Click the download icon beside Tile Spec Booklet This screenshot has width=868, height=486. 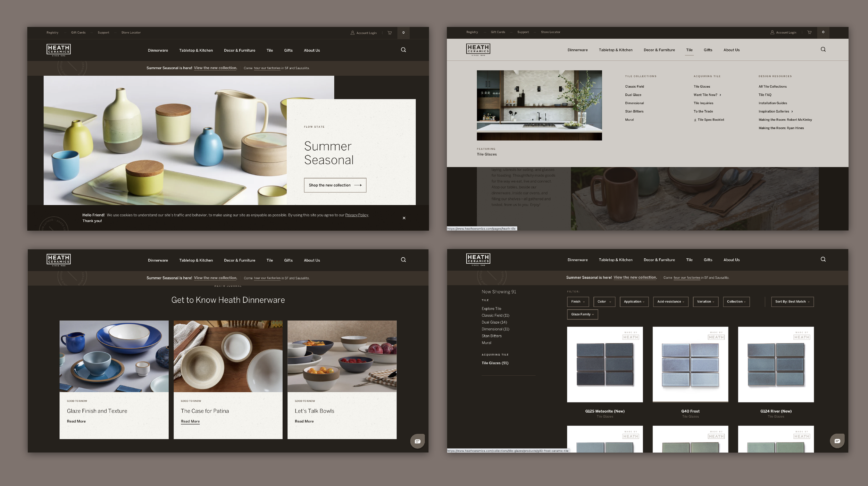695,120
